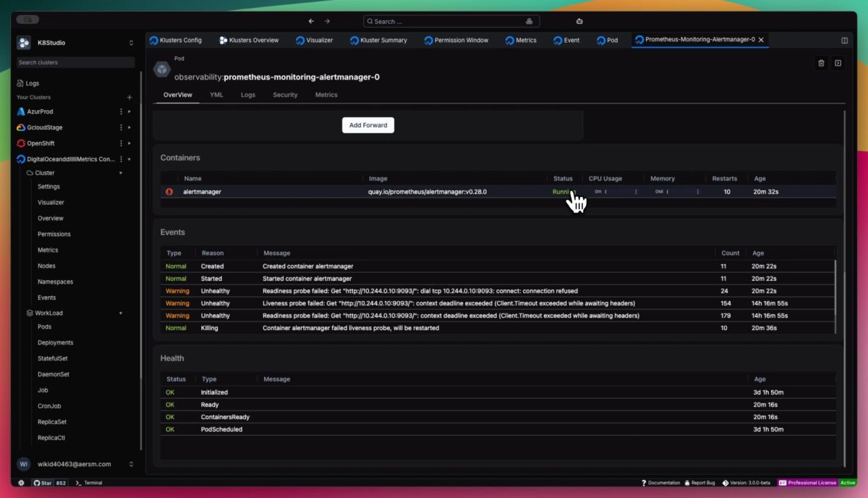Focus the Search clusters input field
Viewport: 868px width, 498px height.
coord(75,62)
